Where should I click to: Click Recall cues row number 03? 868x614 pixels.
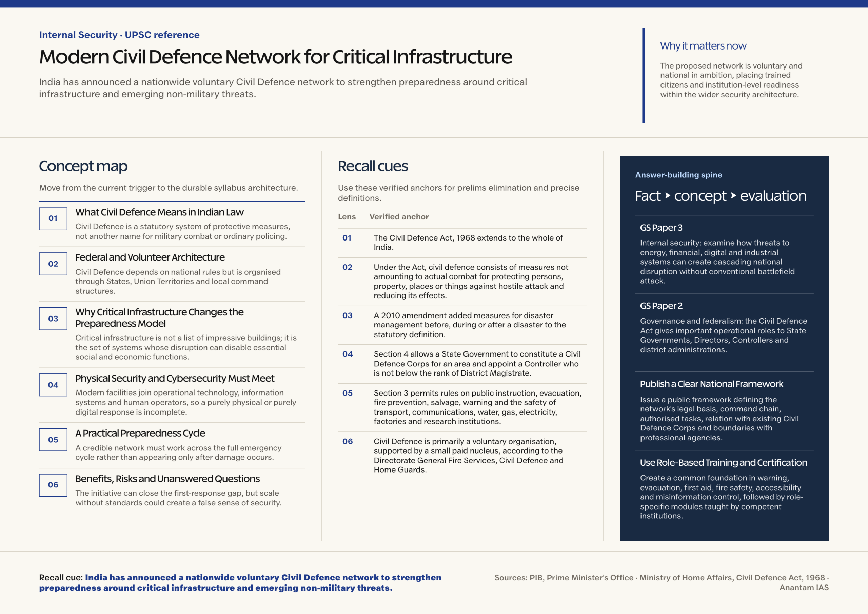pyautogui.click(x=347, y=315)
